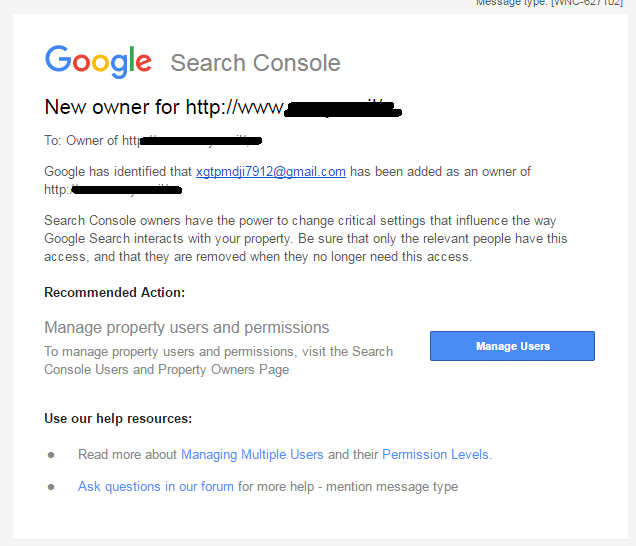Follow the Ask questions in our forum link

tap(156, 486)
